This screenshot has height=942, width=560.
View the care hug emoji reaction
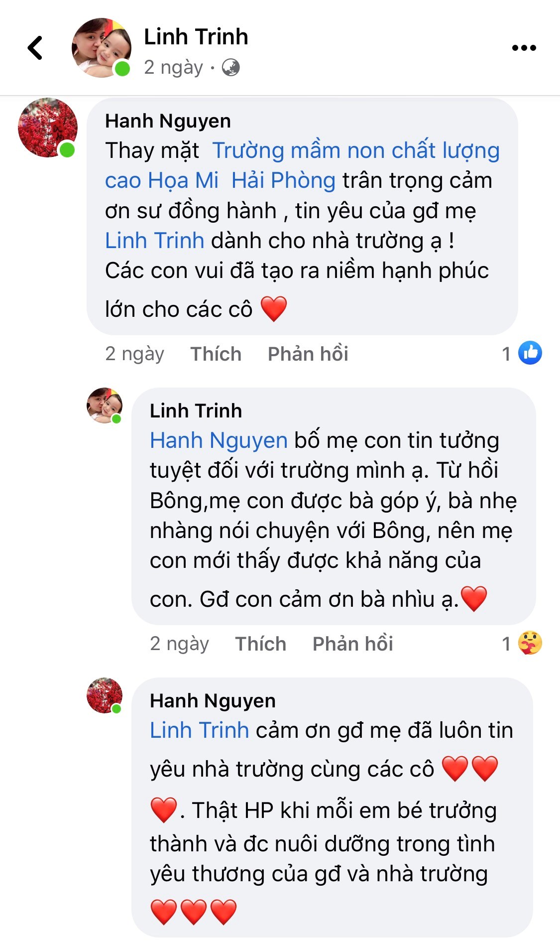(x=530, y=643)
